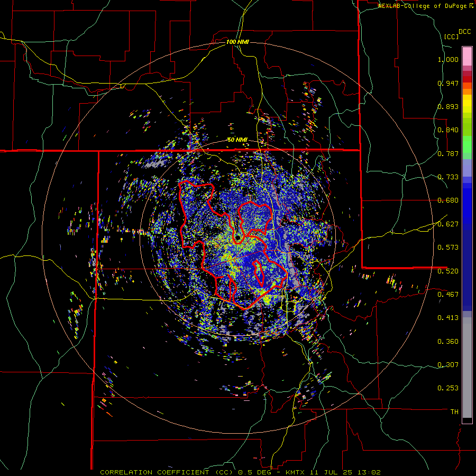
Task: Click the DCC label above legend
Action: click(465, 32)
